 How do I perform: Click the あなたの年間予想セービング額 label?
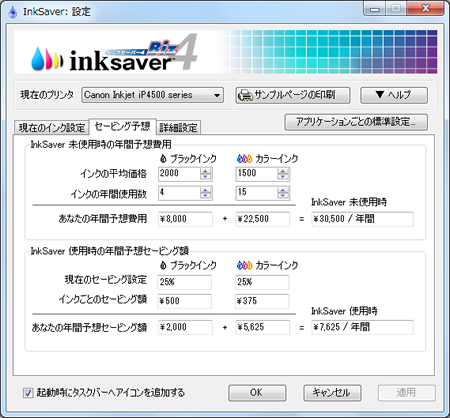coord(89,328)
